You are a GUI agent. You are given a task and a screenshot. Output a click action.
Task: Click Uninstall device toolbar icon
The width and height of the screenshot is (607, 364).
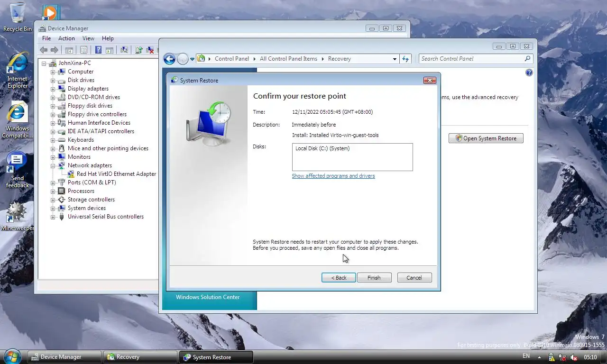click(150, 50)
